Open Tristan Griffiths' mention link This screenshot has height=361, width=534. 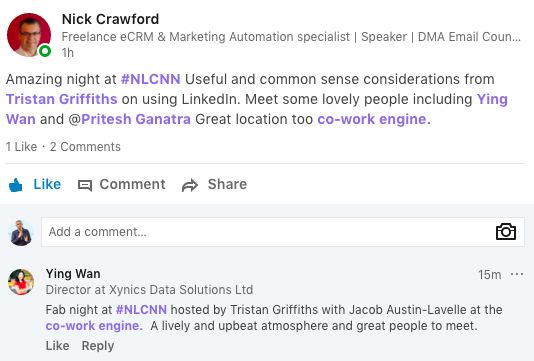[62, 99]
